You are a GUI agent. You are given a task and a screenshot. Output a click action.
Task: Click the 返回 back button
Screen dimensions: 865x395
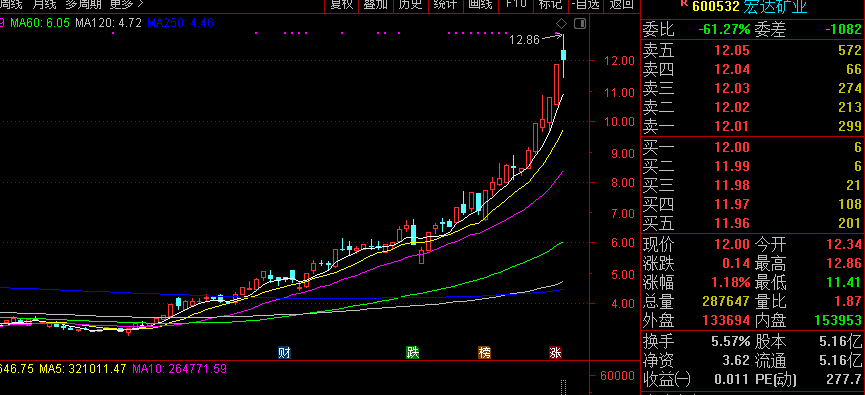click(622, 4)
